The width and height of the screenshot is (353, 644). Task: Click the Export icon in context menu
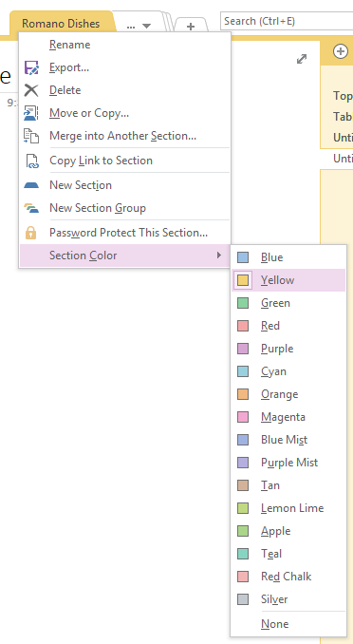[31, 67]
